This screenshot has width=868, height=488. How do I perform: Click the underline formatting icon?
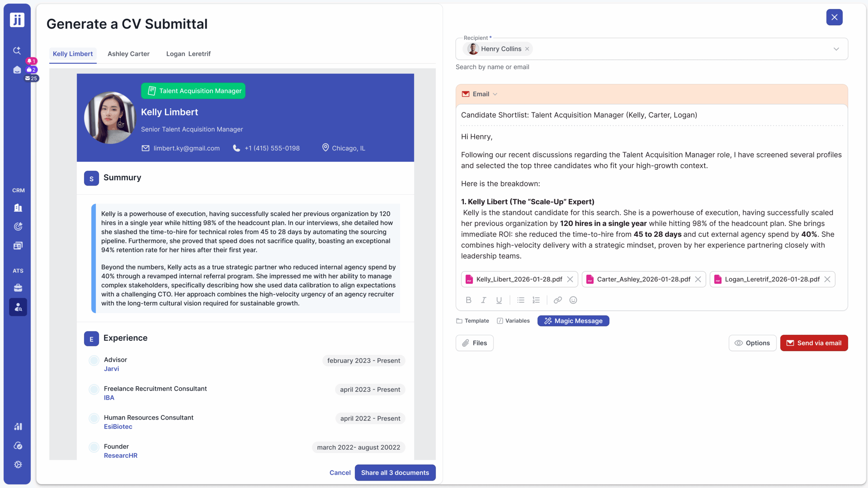pyautogui.click(x=499, y=300)
